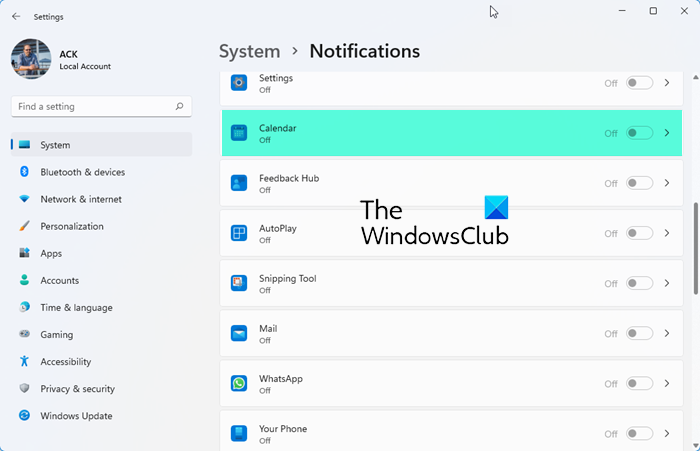Click the Feedback Hub app icon
Viewport: 700px width, 451px height.
pos(239,183)
